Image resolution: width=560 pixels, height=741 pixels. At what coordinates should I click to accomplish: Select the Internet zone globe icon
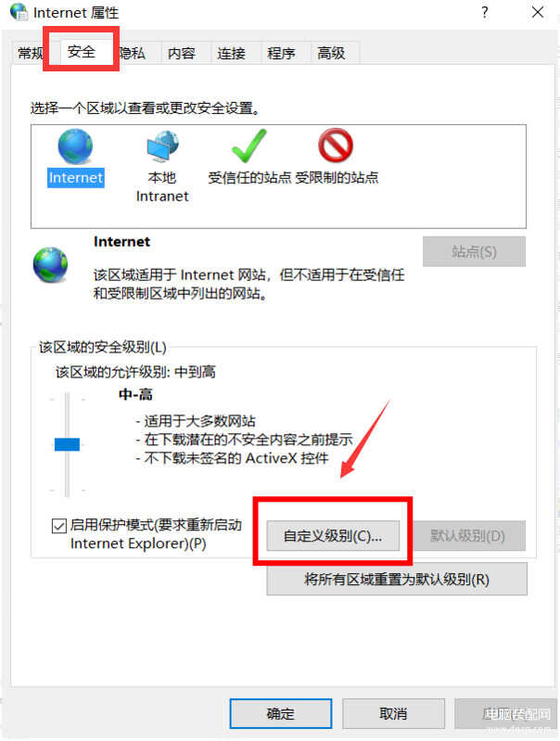coord(75,147)
